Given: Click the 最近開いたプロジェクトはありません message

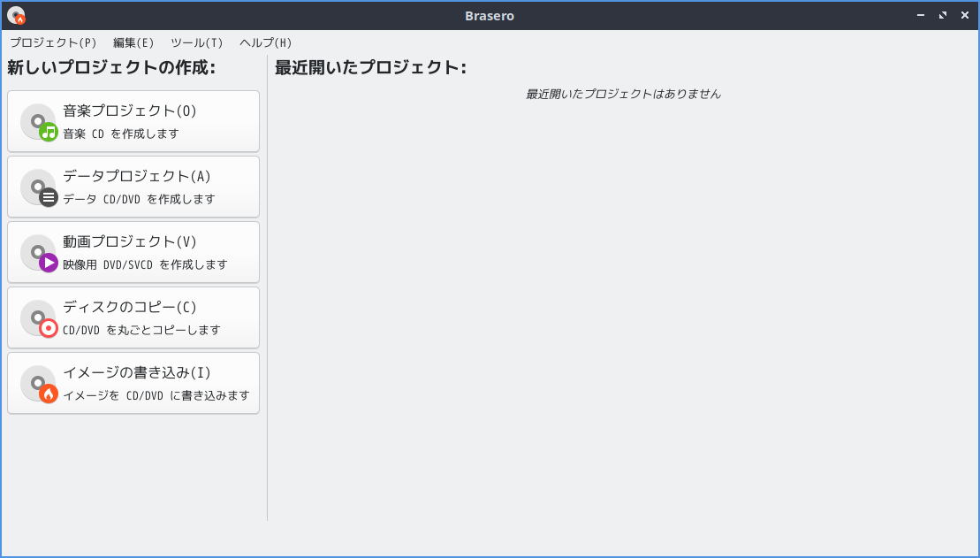Looking at the screenshot, I should (x=623, y=95).
